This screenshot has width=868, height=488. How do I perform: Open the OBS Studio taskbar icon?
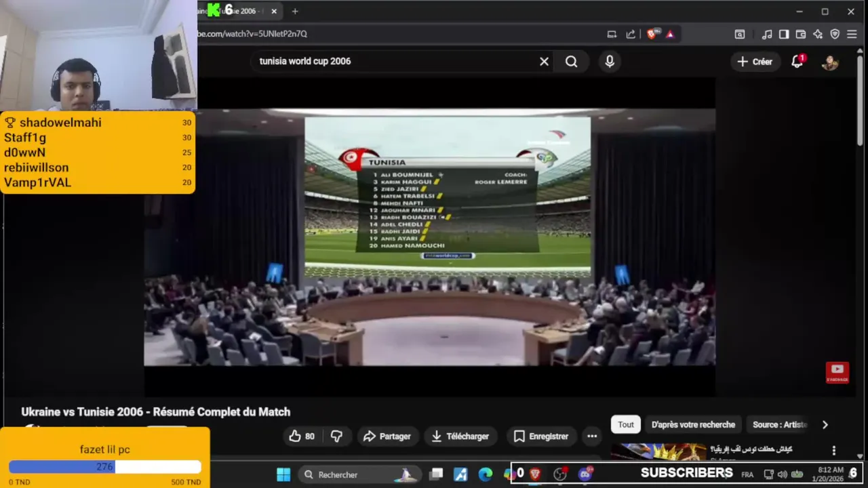[560, 474]
